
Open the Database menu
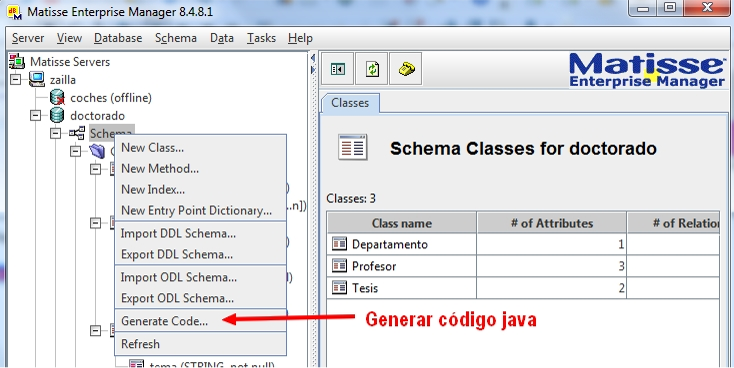118,38
